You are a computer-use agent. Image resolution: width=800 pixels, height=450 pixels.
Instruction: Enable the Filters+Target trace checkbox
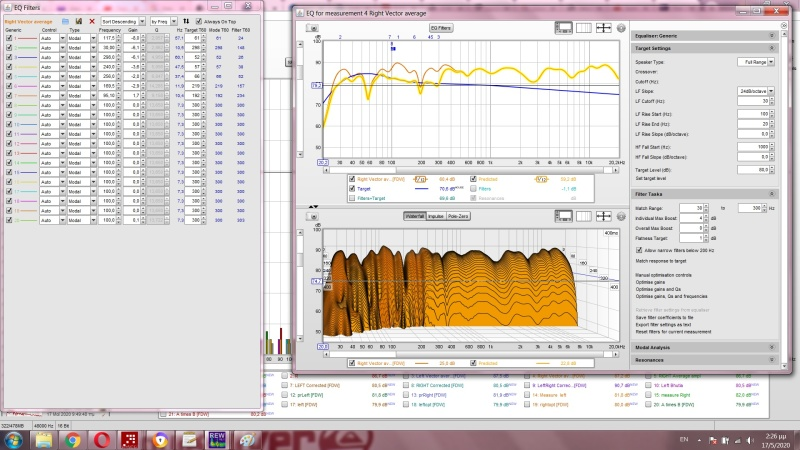pyautogui.click(x=351, y=197)
